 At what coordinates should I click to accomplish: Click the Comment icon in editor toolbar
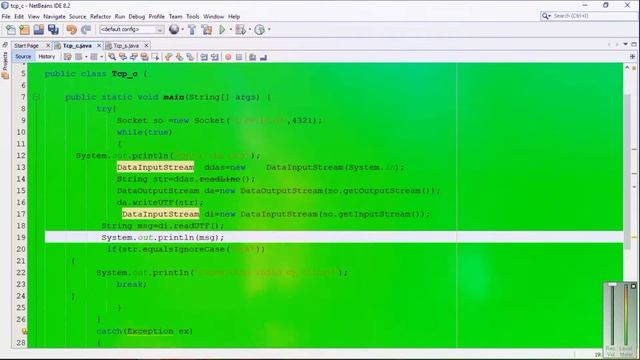(x=252, y=57)
